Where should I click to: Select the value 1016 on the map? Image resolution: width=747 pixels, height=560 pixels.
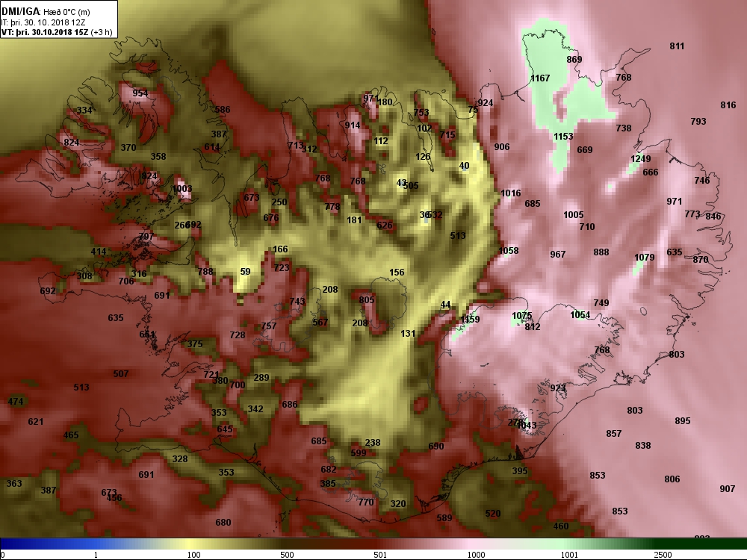(x=511, y=193)
